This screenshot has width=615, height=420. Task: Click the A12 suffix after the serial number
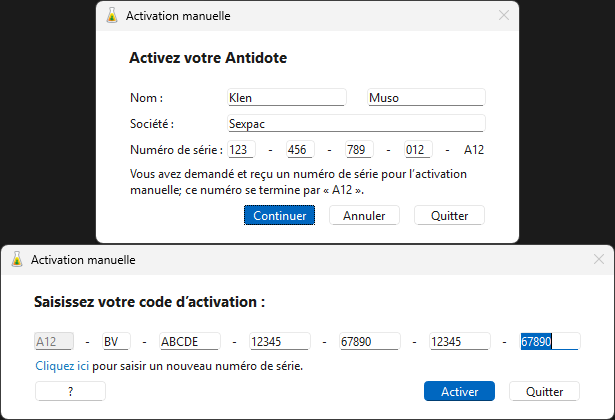coord(474,149)
